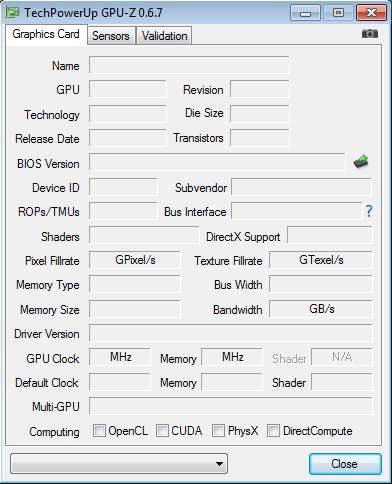Click the DirectX Support field
The width and height of the screenshot is (392, 484).
329,235
